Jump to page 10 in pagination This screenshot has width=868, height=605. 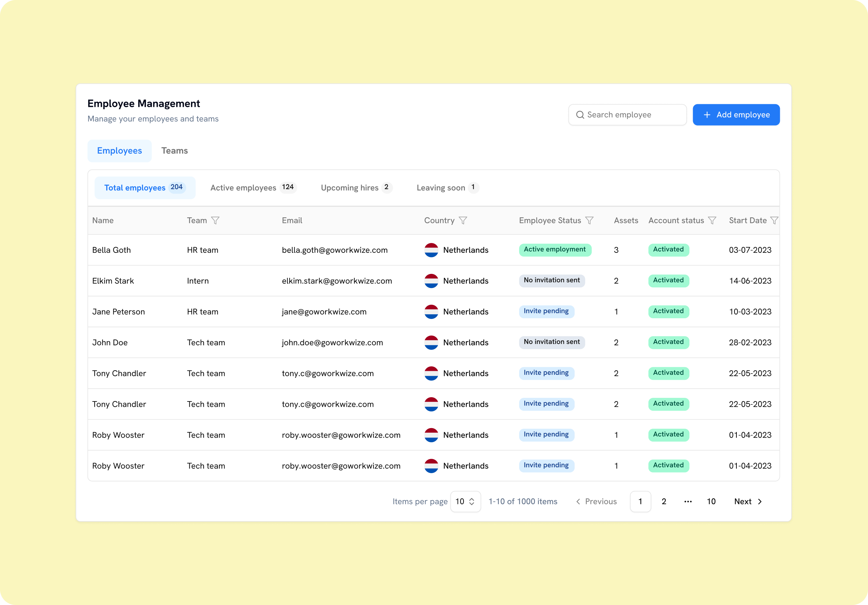(x=711, y=501)
